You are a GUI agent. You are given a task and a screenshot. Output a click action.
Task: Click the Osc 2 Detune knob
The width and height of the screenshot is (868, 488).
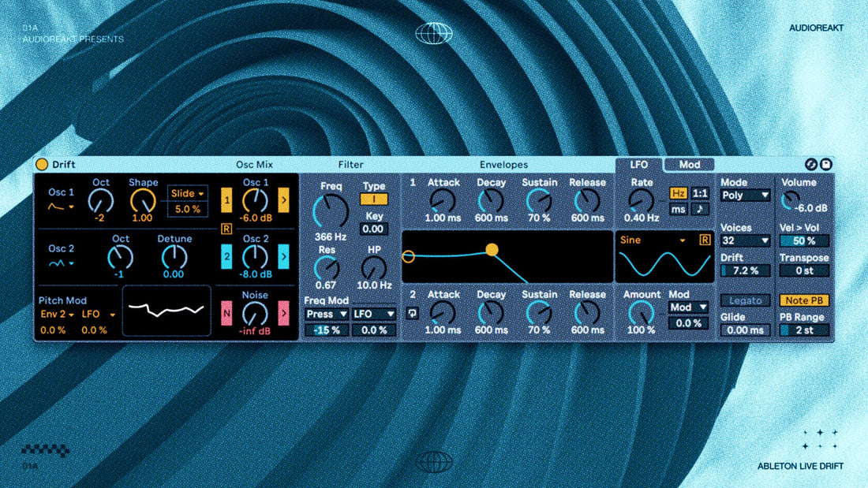[174, 257]
